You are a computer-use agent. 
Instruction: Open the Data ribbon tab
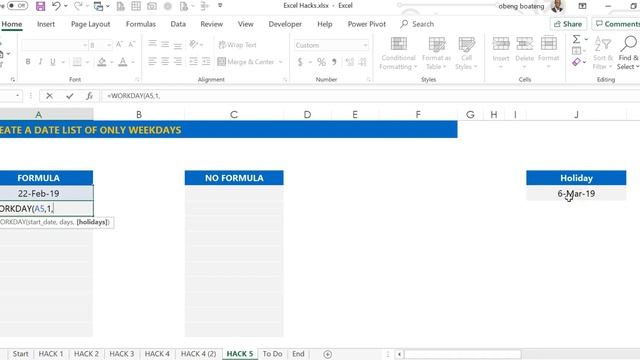click(x=178, y=24)
